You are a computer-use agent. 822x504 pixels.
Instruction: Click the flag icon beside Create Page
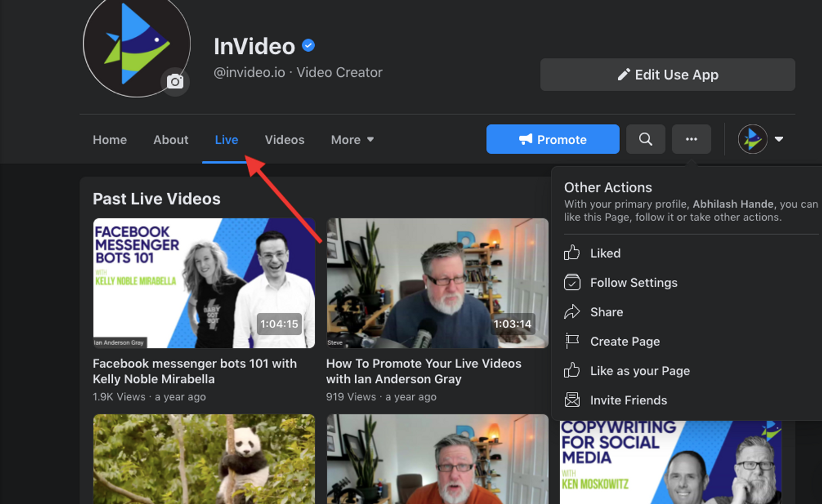click(x=572, y=341)
